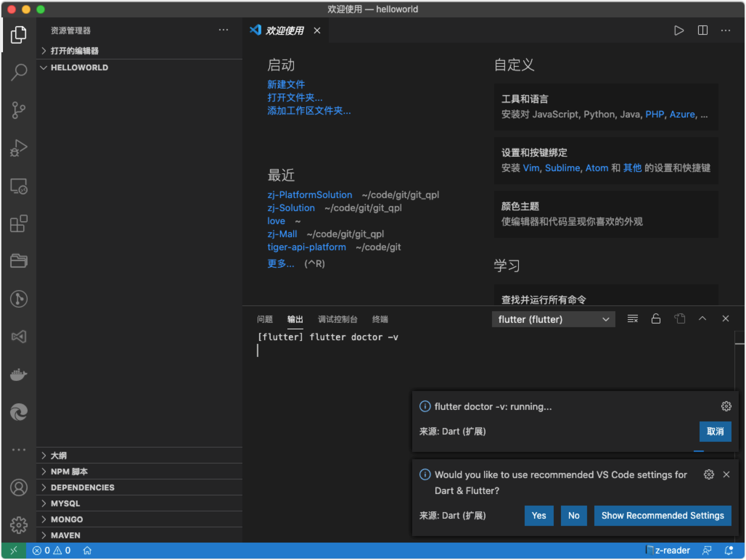The image size is (746, 560).
Task: Open gear on Dart settings notification
Action: pyautogui.click(x=709, y=474)
